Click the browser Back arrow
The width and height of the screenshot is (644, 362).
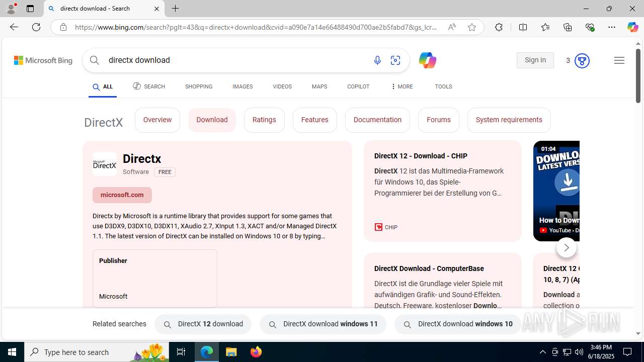[x=14, y=27]
